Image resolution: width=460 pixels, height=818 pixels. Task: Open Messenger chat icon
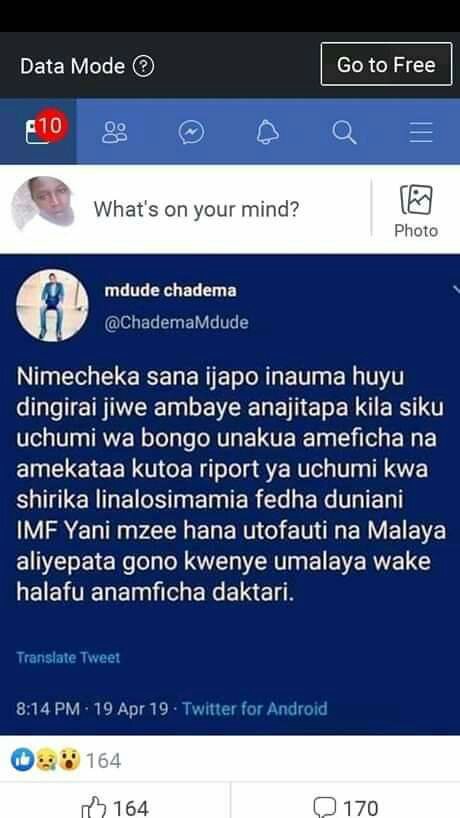click(x=191, y=133)
